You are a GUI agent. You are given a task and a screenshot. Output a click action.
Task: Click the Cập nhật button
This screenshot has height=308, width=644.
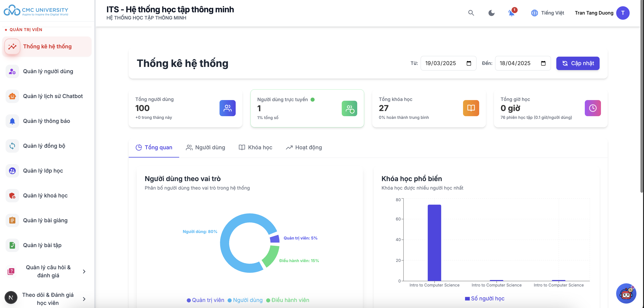[x=577, y=63]
